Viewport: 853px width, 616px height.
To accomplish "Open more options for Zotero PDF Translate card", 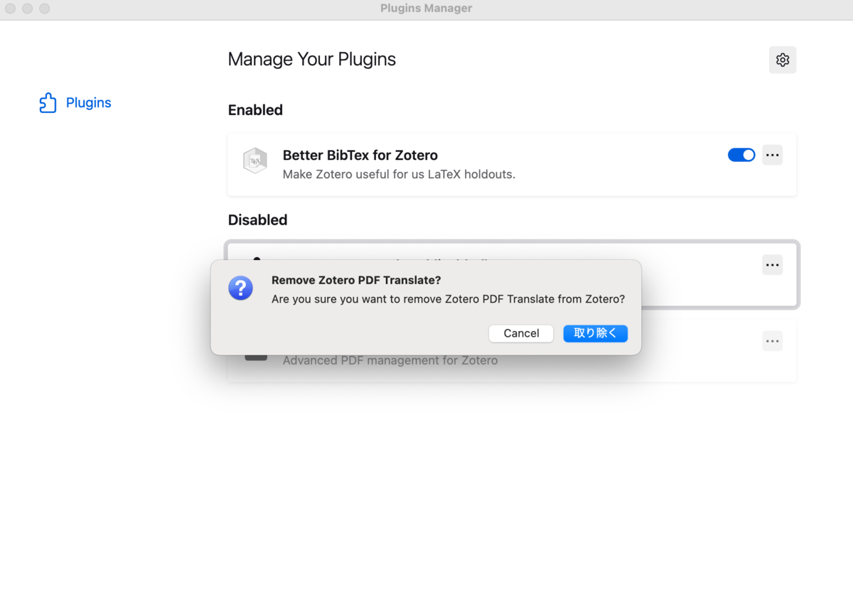I will [x=773, y=265].
